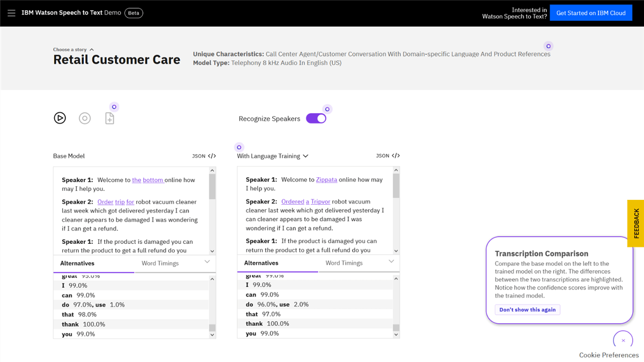This screenshot has width=644, height=362.
Task: Click the hint dot above file upload
Action: tap(114, 107)
